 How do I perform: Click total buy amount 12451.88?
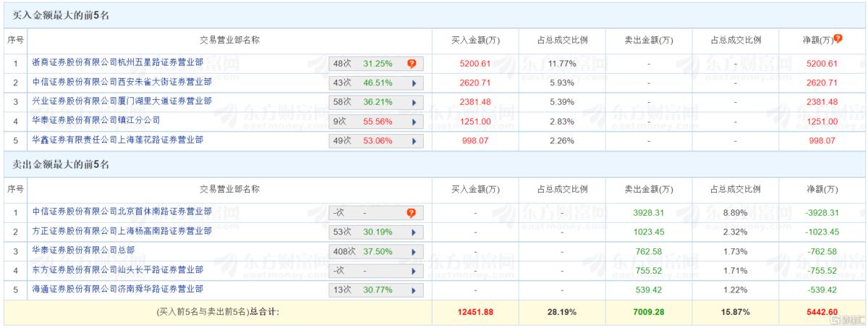pos(475,312)
